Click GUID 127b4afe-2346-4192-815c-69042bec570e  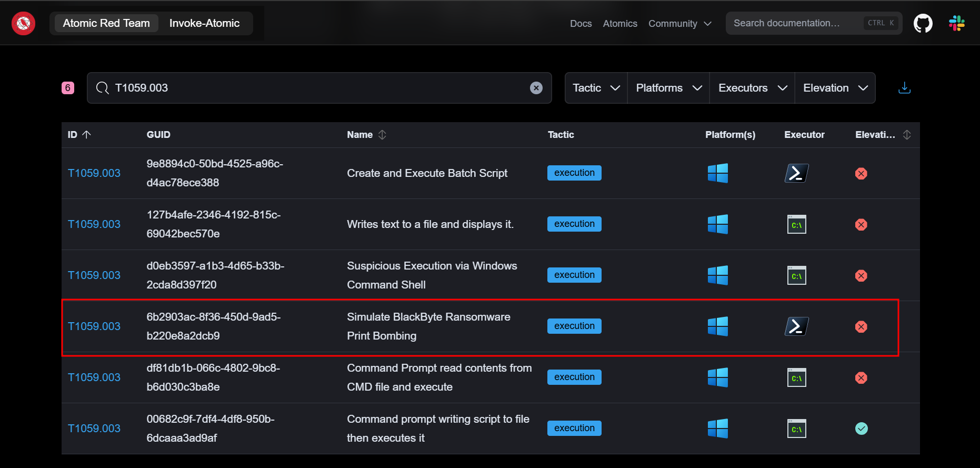point(214,224)
